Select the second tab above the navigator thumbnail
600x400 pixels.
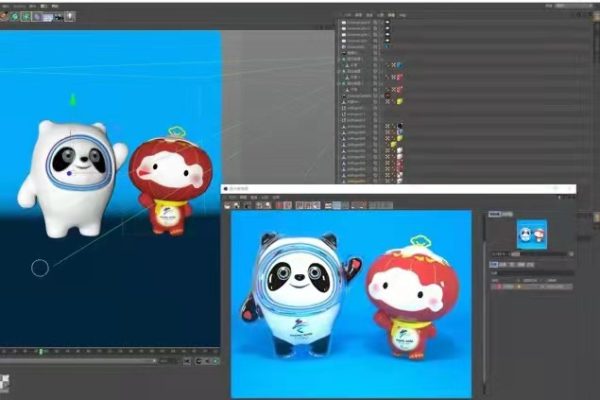tap(507, 214)
